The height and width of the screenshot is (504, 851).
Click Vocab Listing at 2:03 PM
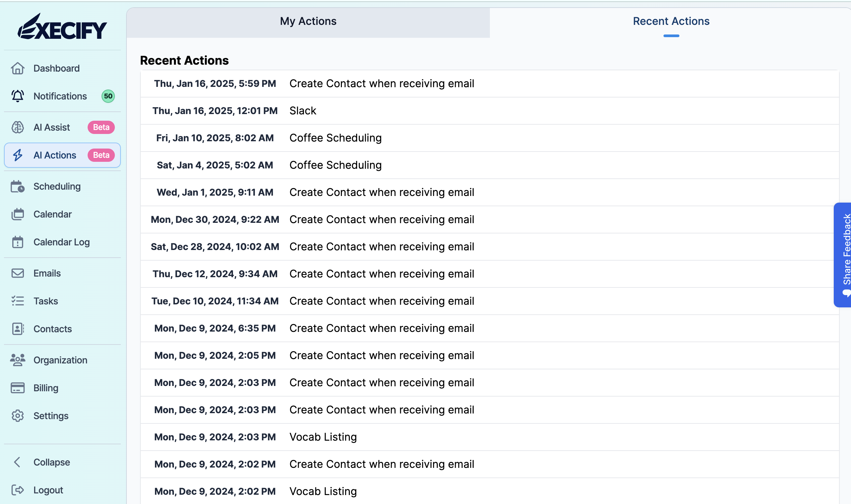(323, 437)
